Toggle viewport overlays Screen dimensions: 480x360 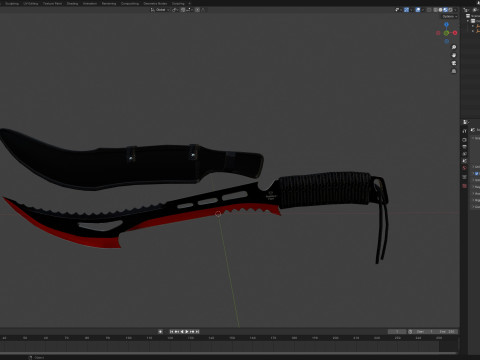[418, 10]
